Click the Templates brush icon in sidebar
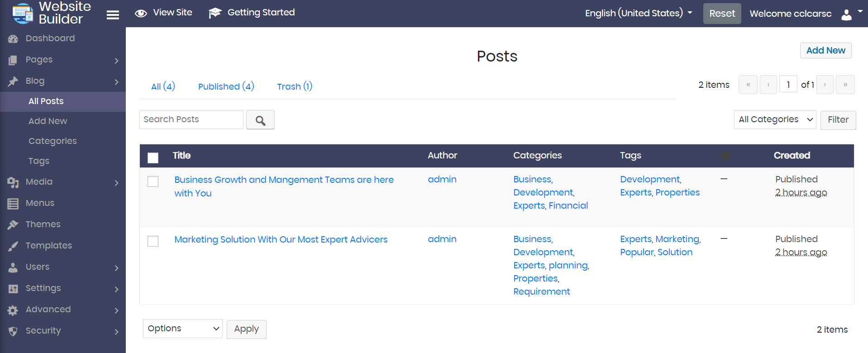This screenshot has width=868, height=353. click(x=13, y=246)
